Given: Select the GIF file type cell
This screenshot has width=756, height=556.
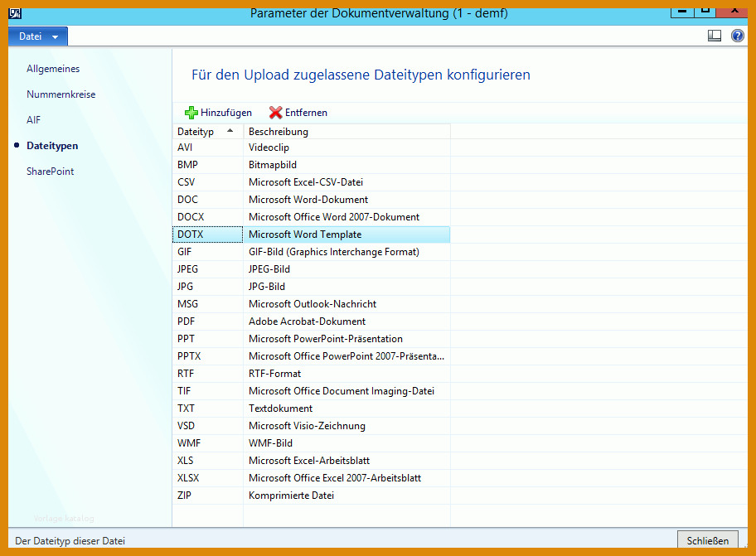Looking at the screenshot, I should [x=208, y=252].
